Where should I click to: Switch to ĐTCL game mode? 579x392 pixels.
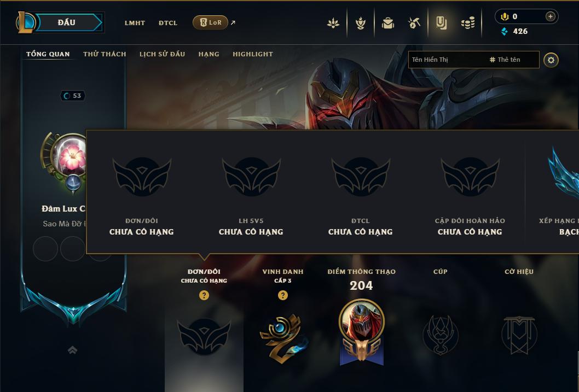click(168, 23)
